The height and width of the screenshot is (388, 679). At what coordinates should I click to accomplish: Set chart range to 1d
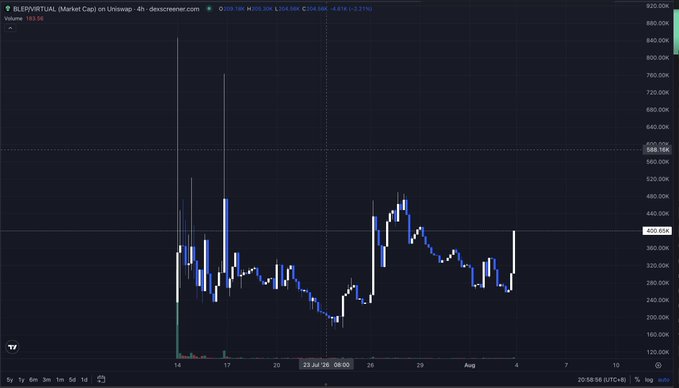pos(84,380)
